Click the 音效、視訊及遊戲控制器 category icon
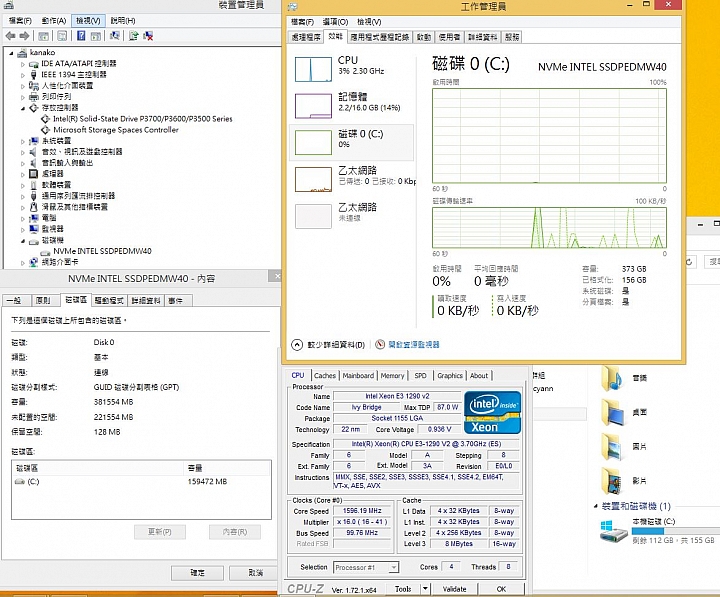Screen dimensions: 720x597 click(x=34, y=152)
